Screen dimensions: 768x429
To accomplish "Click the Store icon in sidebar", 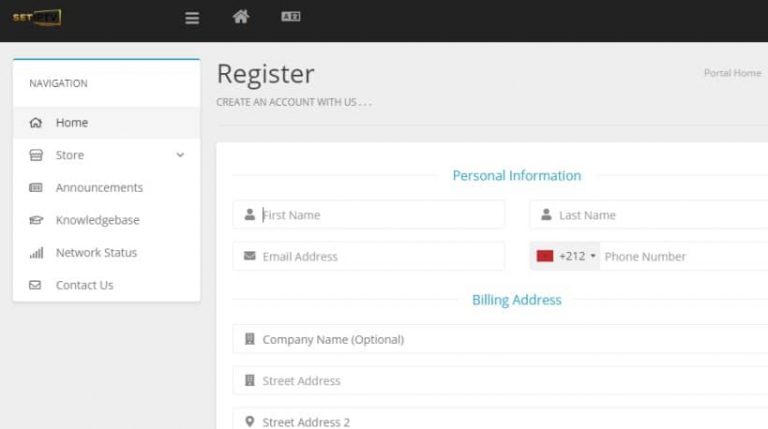I will [x=36, y=155].
